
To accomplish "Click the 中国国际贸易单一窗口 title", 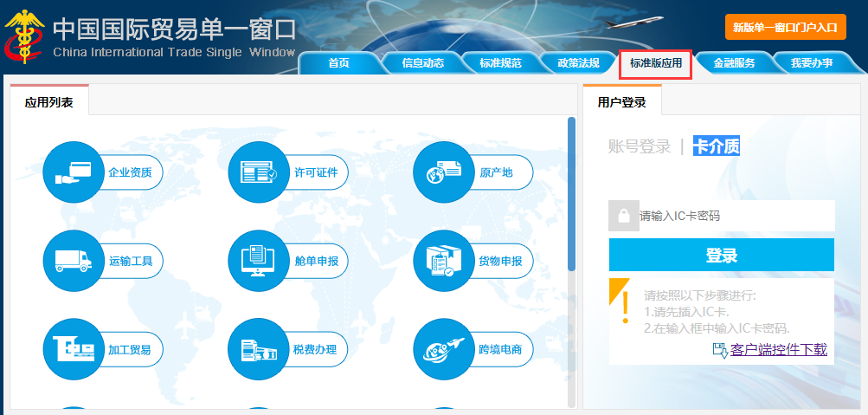I will pyautogui.click(x=174, y=29).
